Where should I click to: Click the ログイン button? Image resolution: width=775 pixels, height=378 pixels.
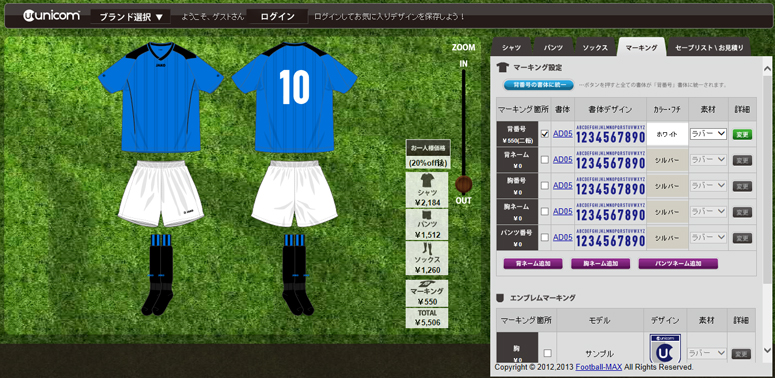tap(277, 17)
